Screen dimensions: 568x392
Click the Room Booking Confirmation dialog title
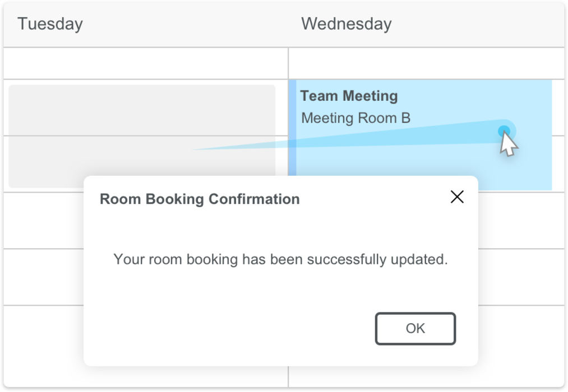(x=200, y=199)
